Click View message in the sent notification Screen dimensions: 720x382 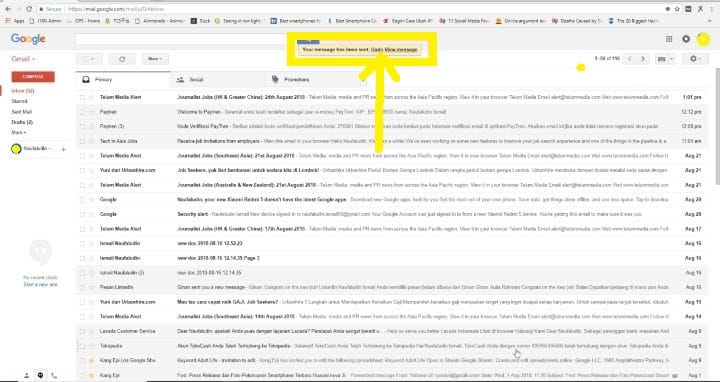click(x=401, y=49)
